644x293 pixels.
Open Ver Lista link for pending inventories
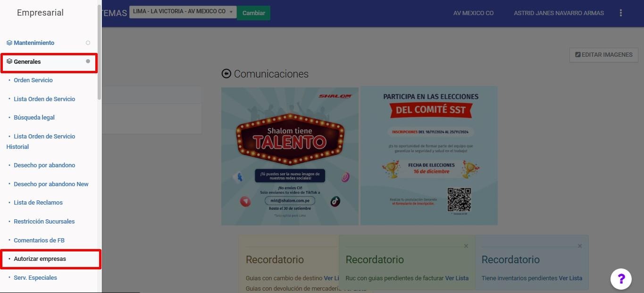(570, 278)
